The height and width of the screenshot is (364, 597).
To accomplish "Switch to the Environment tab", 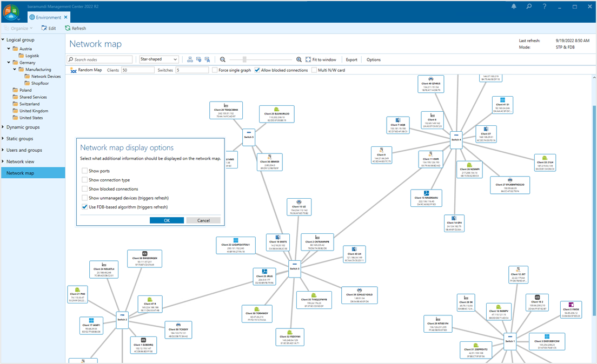I will pos(49,17).
